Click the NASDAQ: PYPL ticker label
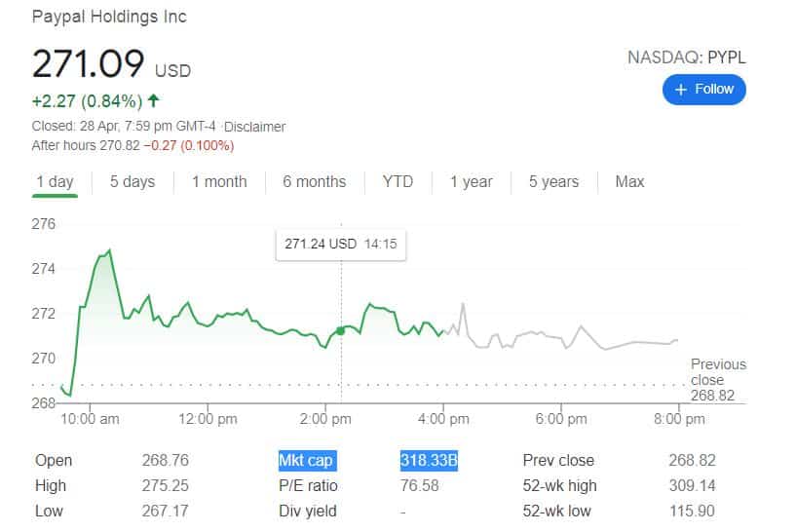This screenshot has height=532, width=796. (686, 57)
